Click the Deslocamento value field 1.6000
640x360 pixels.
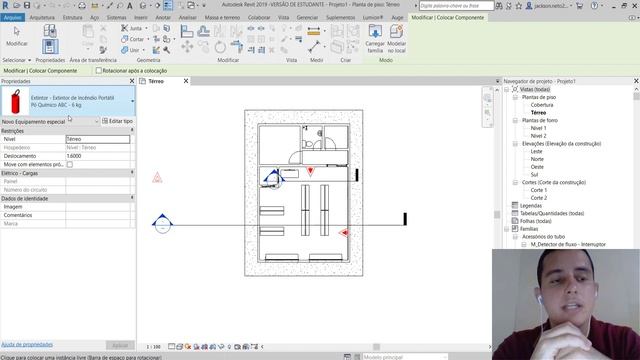pos(98,156)
